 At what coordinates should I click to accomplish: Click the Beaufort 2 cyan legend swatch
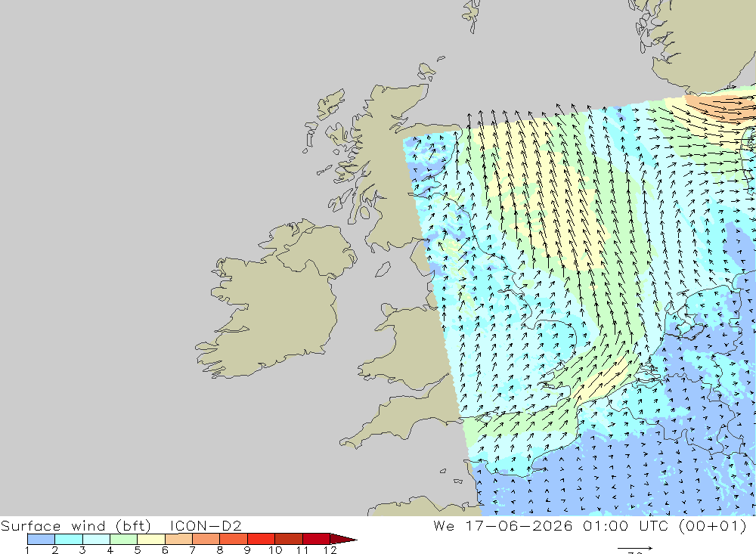[x=69, y=539]
